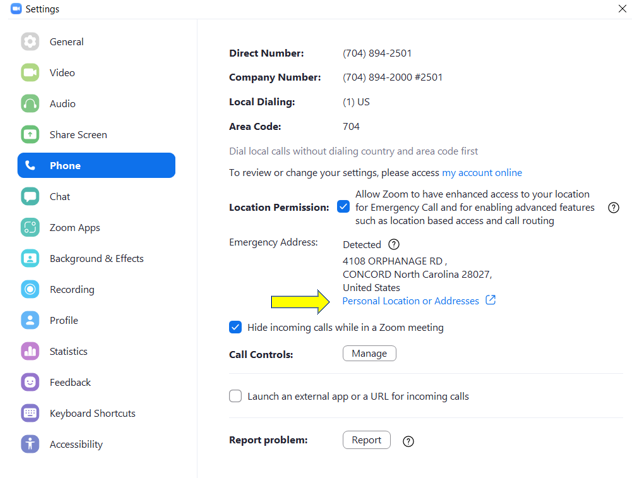Open the General settings gear icon
This screenshot has width=641, height=478.
[x=30, y=42]
